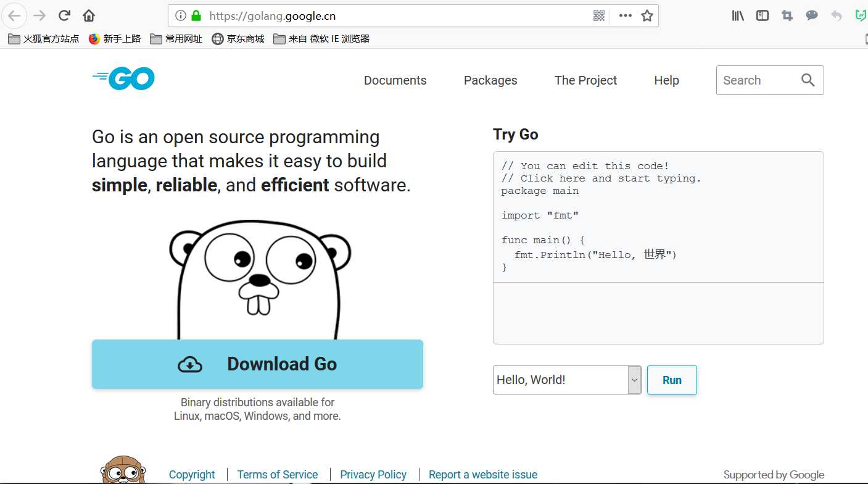Go forward with the forward arrow
The image size is (868, 484).
coord(39,15)
